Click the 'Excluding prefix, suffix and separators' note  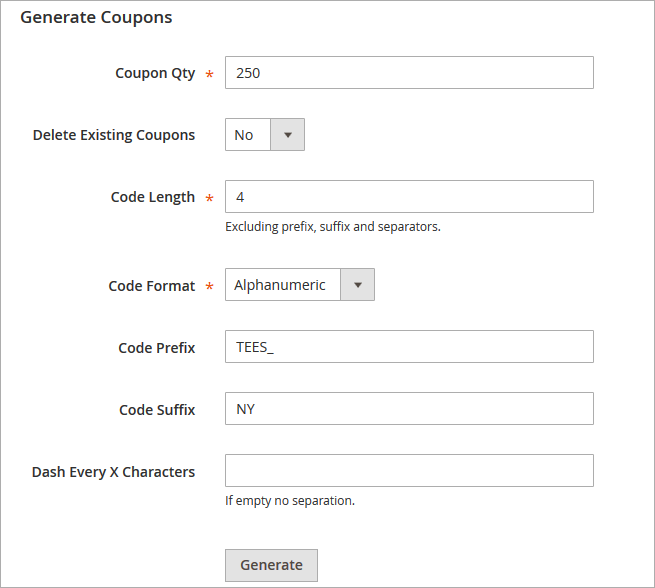[x=333, y=227]
